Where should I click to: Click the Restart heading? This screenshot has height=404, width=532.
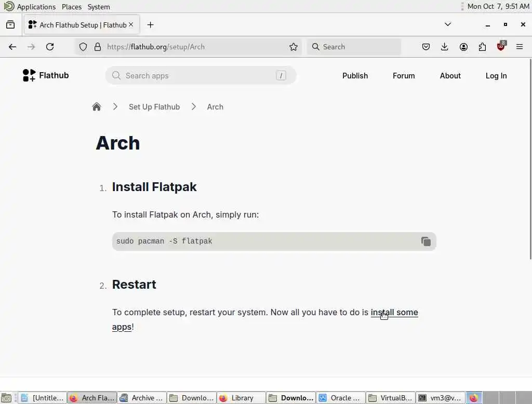[x=134, y=285]
